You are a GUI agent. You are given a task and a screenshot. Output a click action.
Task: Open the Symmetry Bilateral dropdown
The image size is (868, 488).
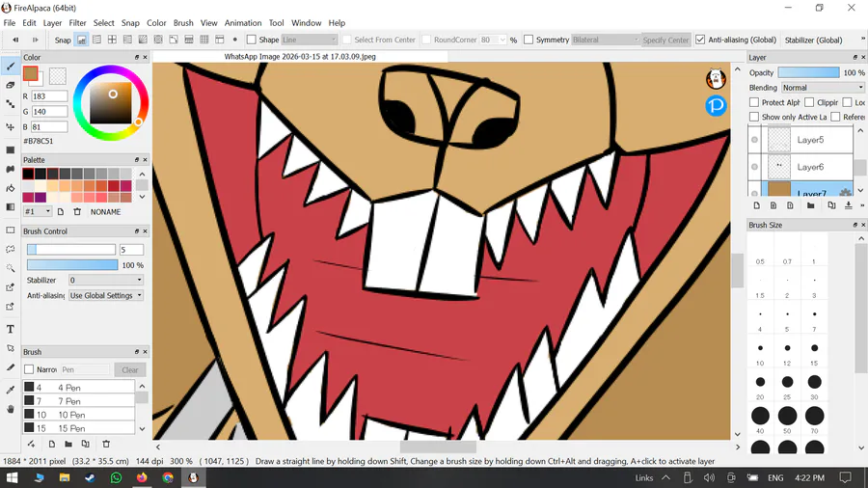(605, 40)
